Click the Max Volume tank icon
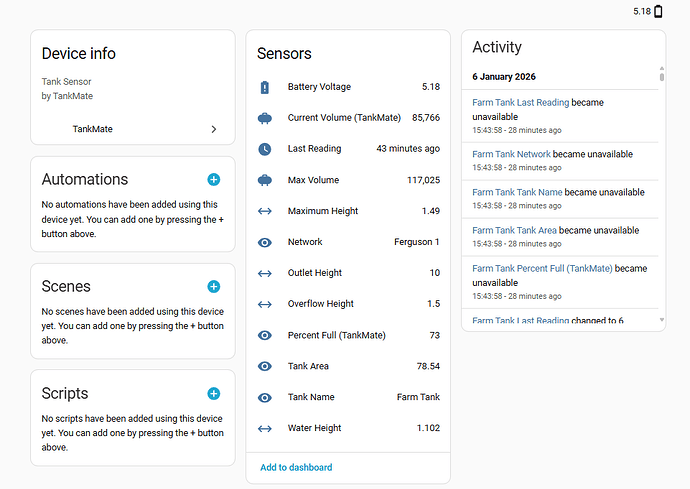 pos(265,180)
